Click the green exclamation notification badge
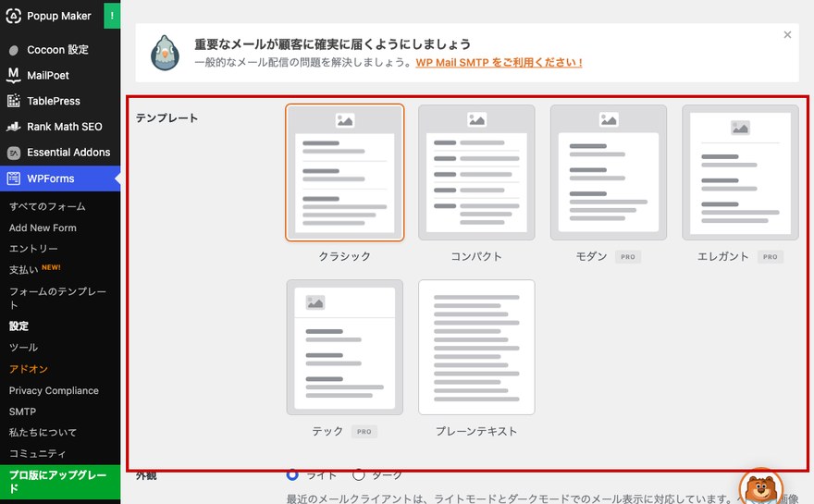The width and height of the screenshot is (814, 504). (x=112, y=16)
